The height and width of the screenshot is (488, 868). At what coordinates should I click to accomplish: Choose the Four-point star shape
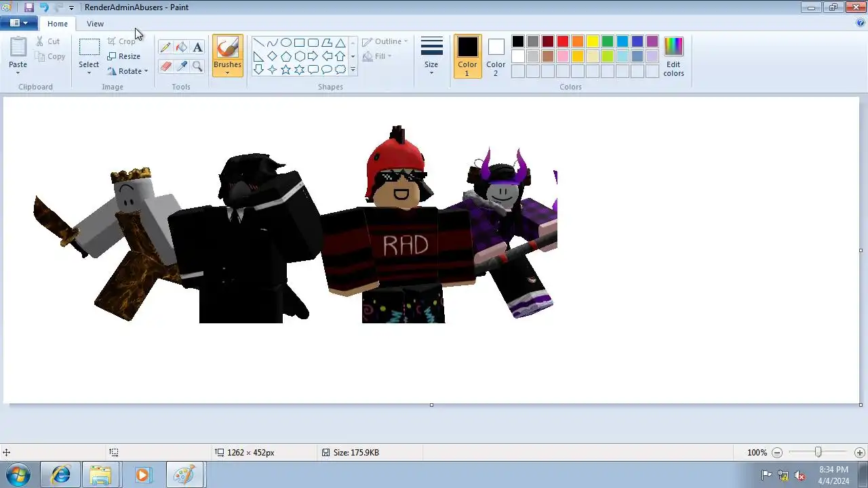(x=272, y=69)
